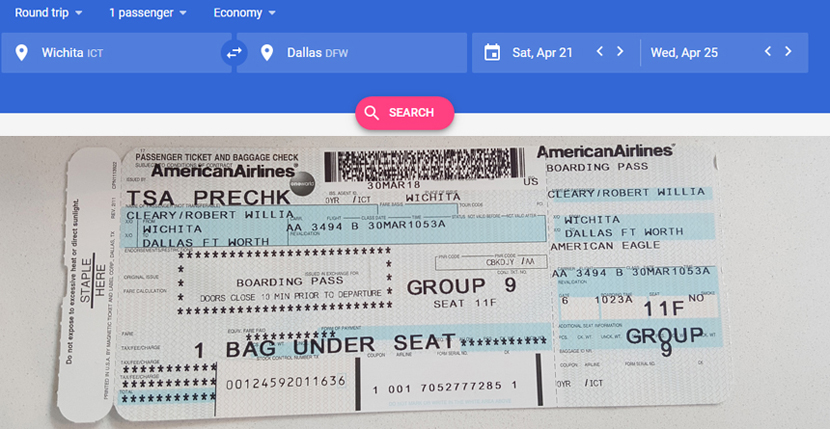
Task: Open the calendar icon for departure date
Action: tap(492, 52)
